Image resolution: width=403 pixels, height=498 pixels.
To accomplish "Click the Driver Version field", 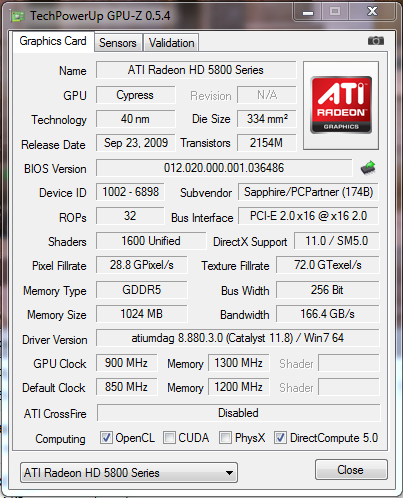I will [238, 338].
